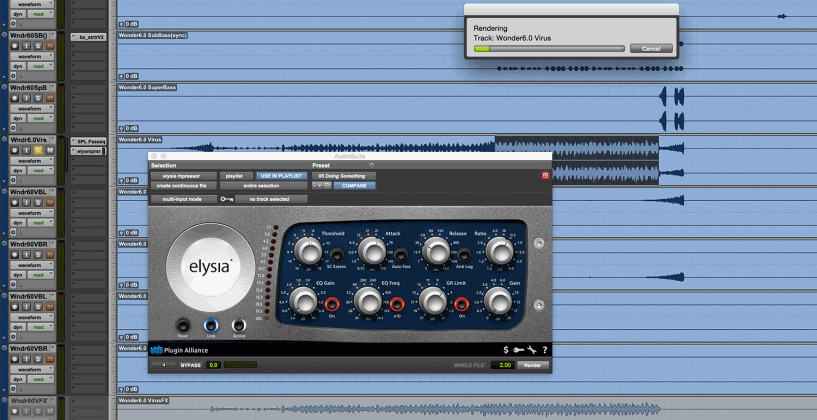Record-enable the Wndr6.0Vrs track
817x420 pixels.
[x=15, y=150]
